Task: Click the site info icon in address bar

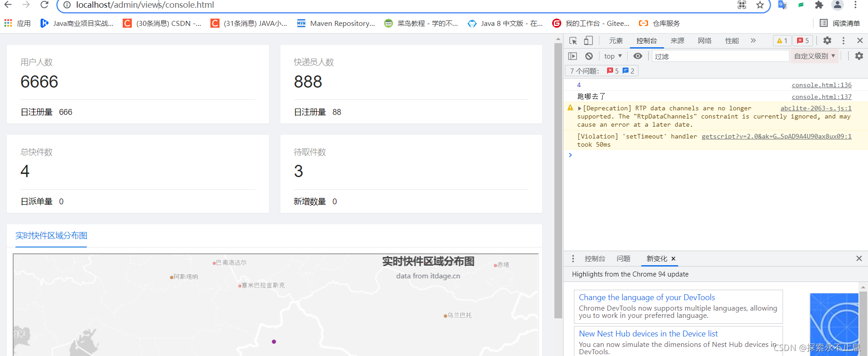Action: click(67, 5)
